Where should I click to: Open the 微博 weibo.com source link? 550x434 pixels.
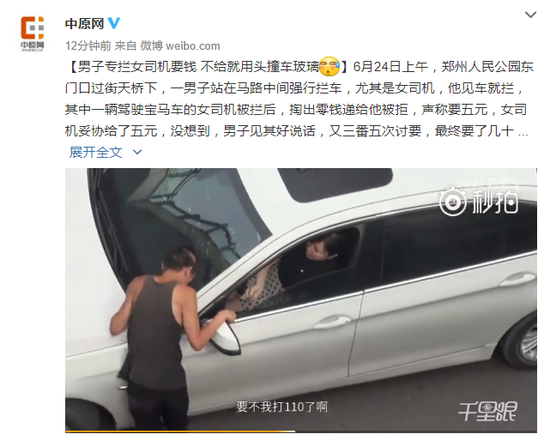[180, 46]
